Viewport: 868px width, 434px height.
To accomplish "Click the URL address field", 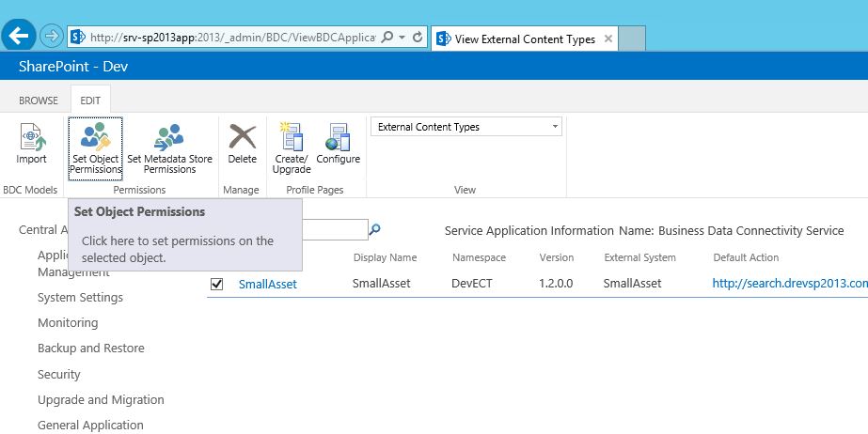I will (x=232, y=37).
